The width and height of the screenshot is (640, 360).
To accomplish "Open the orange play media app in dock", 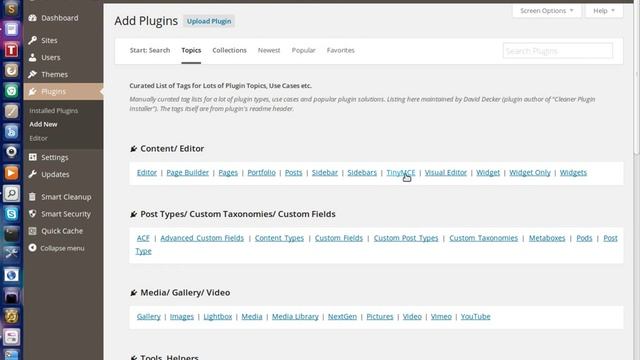I will point(11,173).
